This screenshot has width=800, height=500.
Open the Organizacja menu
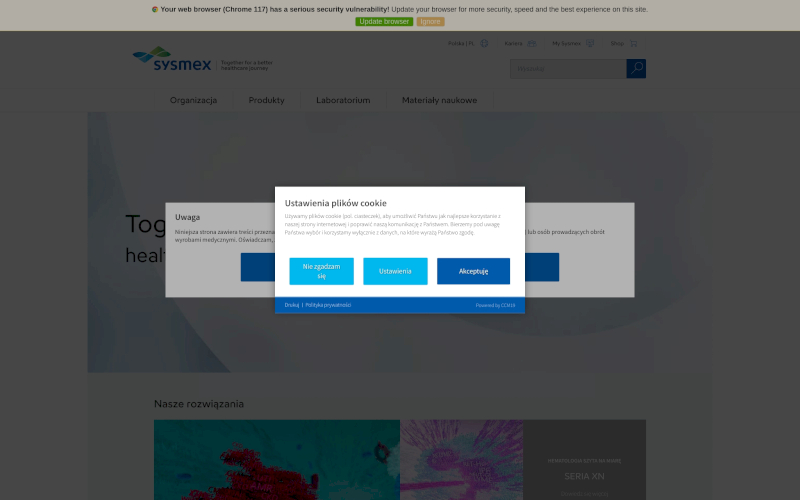[193, 100]
